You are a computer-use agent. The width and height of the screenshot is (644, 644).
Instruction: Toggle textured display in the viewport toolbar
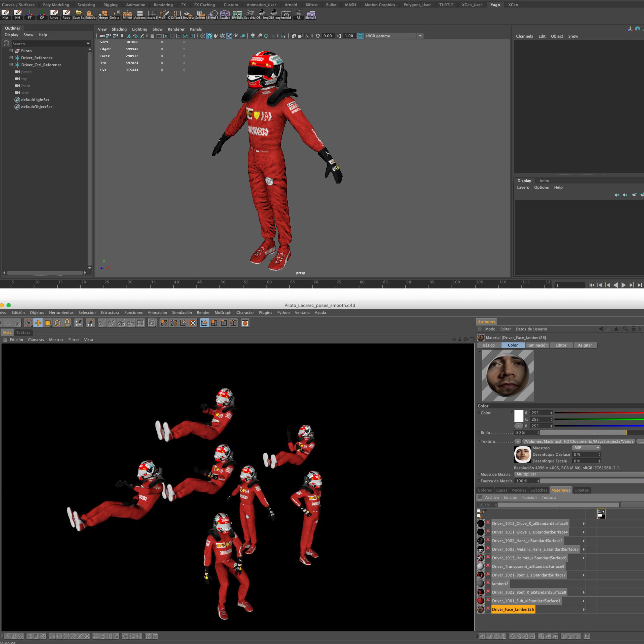(x=229, y=36)
